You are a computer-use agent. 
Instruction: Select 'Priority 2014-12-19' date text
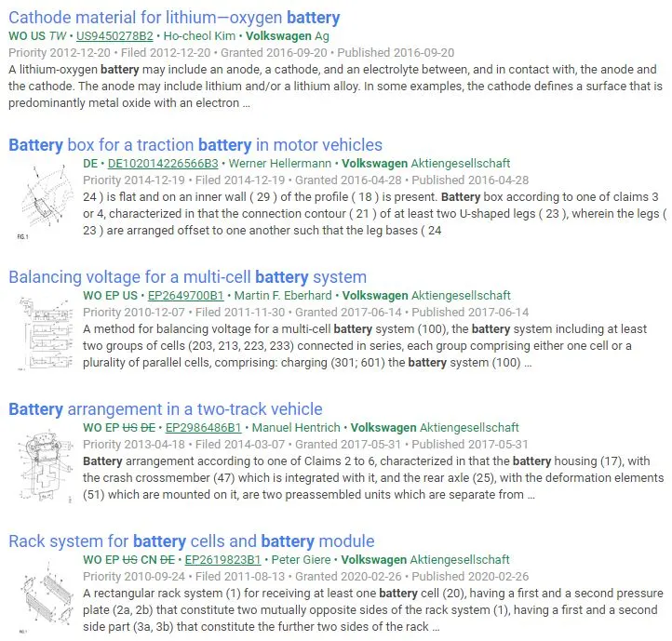134,180
